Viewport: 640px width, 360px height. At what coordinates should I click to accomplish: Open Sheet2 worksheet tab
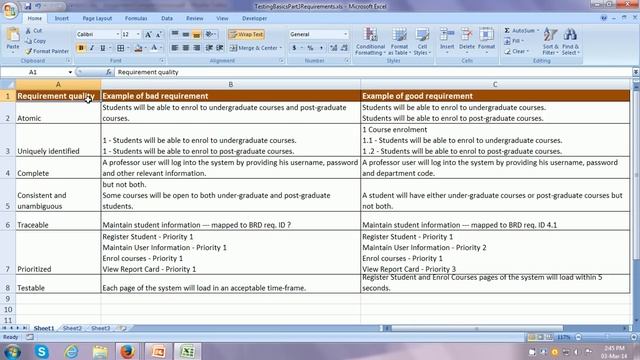pyautogui.click(x=72, y=328)
